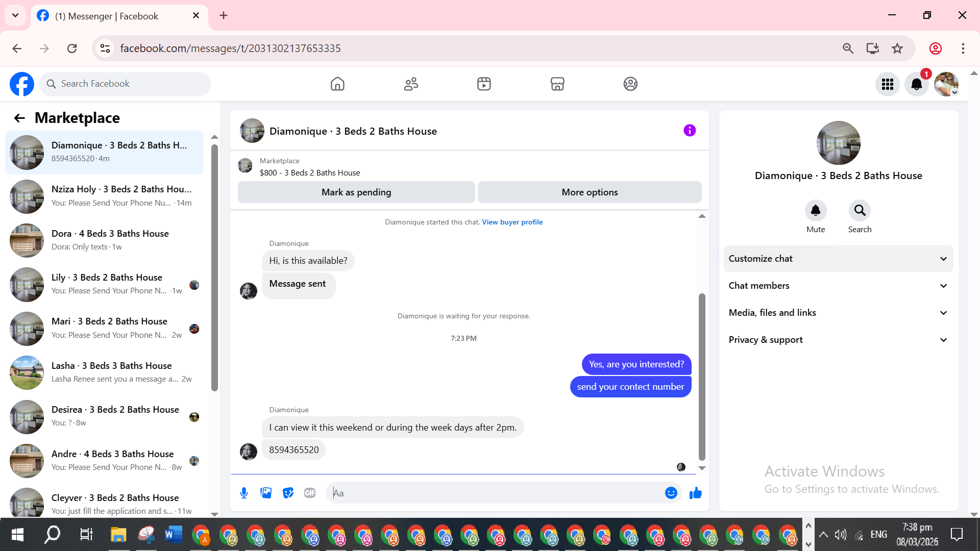Open the emoji picker in composer
This screenshot has width=980, height=551.
(671, 493)
